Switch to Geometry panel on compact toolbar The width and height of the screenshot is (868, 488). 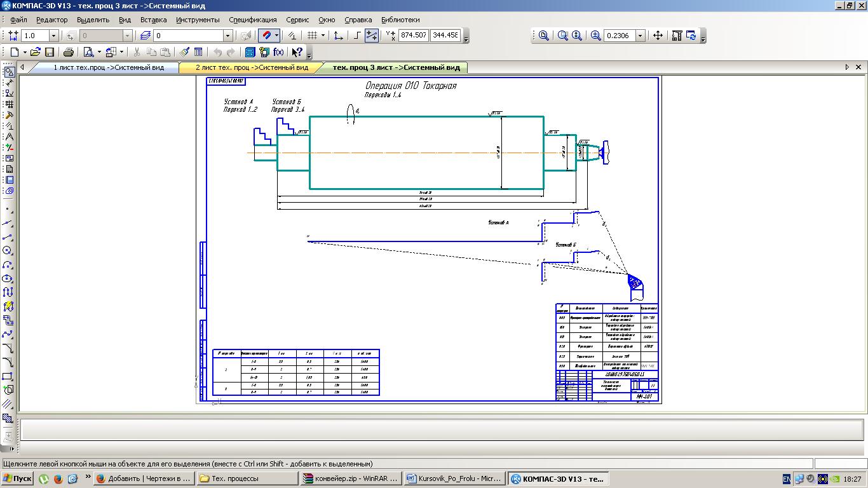(x=9, y=72)
